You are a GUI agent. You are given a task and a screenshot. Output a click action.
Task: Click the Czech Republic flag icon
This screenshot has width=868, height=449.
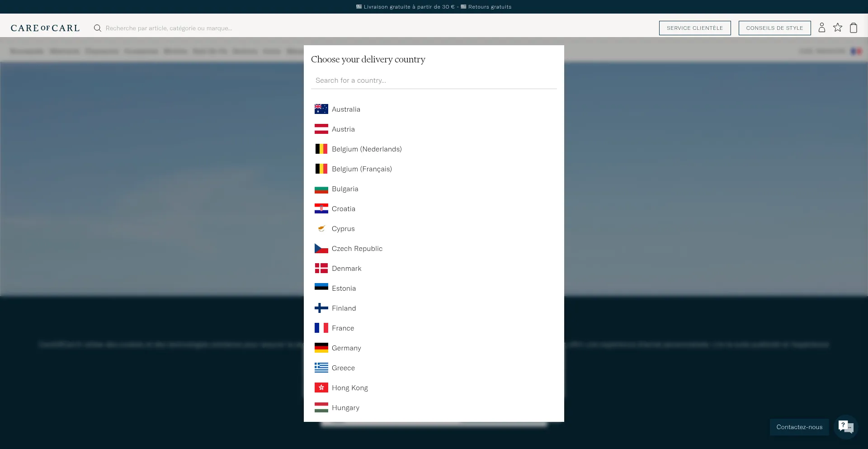(x=321, y=248)
